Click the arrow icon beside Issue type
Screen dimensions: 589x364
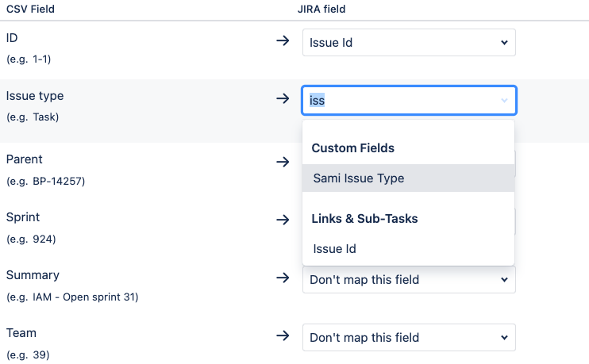click(x=283, y=99)
